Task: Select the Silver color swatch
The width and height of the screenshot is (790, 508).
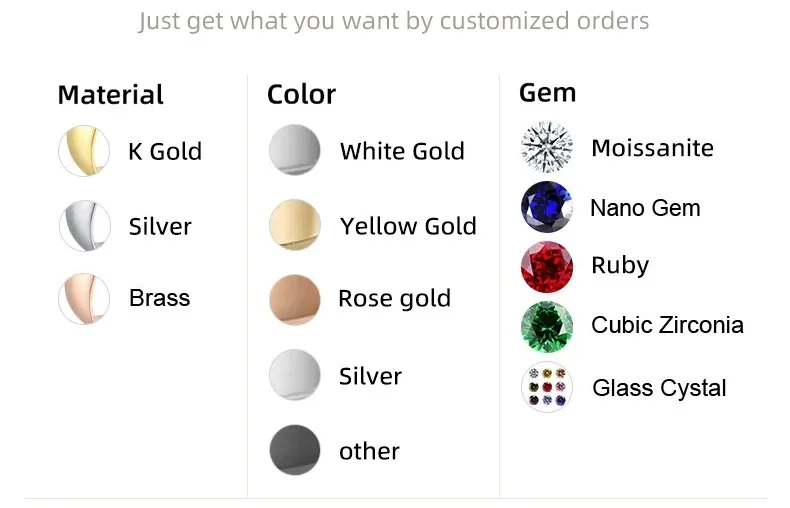Action: click(295, 376)
